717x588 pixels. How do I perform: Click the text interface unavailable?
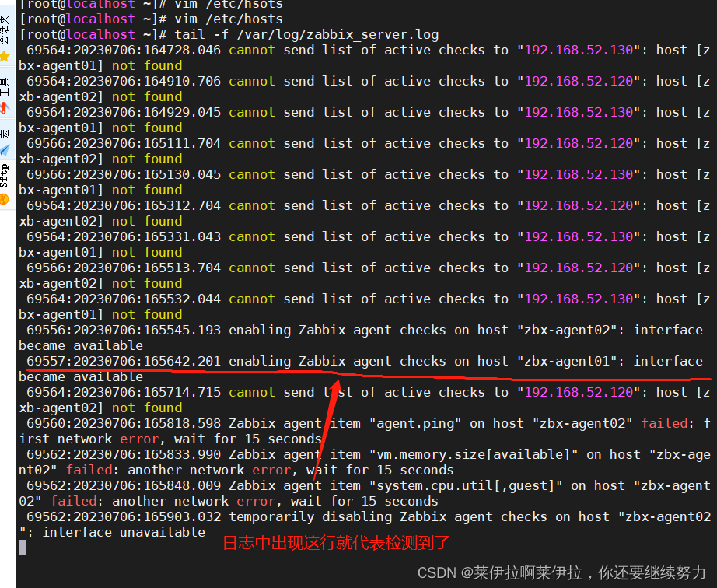[124, 532]
